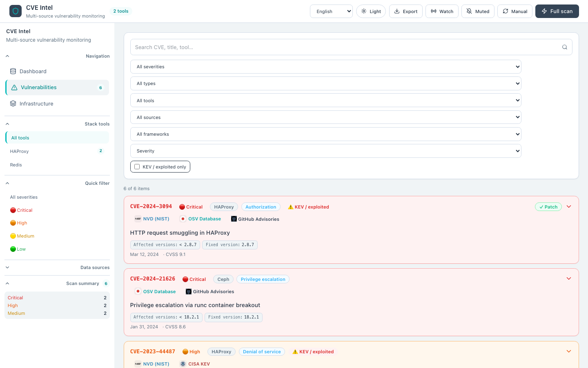The image size is (588, 368).
Task: Click the broadcast icon in Watch
Action: [x=434, y=11]
